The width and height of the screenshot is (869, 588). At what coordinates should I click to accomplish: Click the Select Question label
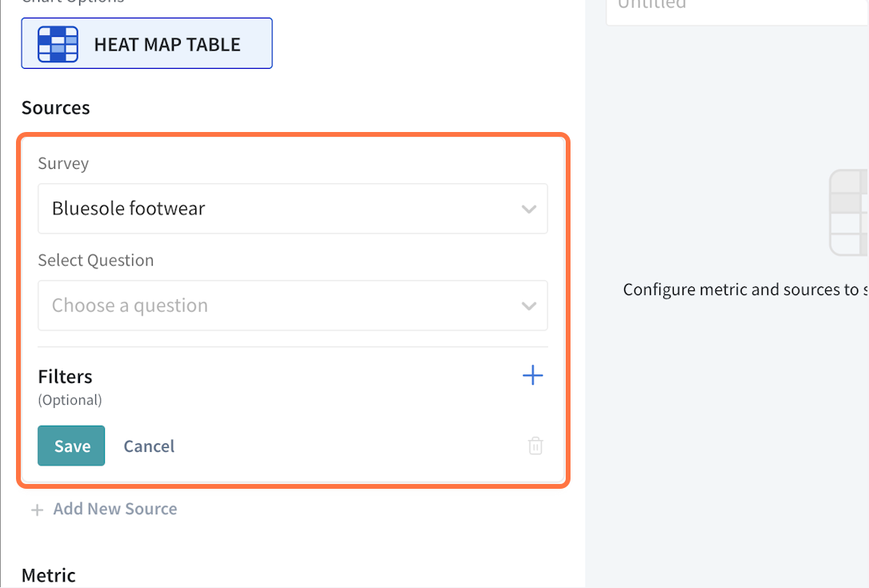coord(95,261)
